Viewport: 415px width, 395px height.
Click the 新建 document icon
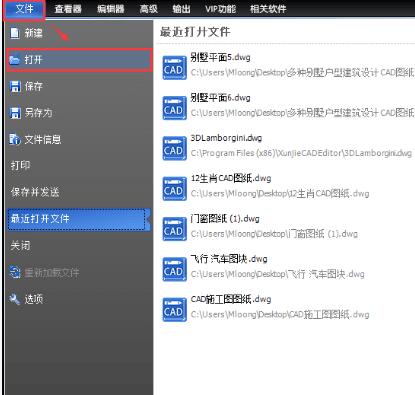click(15, 33)
